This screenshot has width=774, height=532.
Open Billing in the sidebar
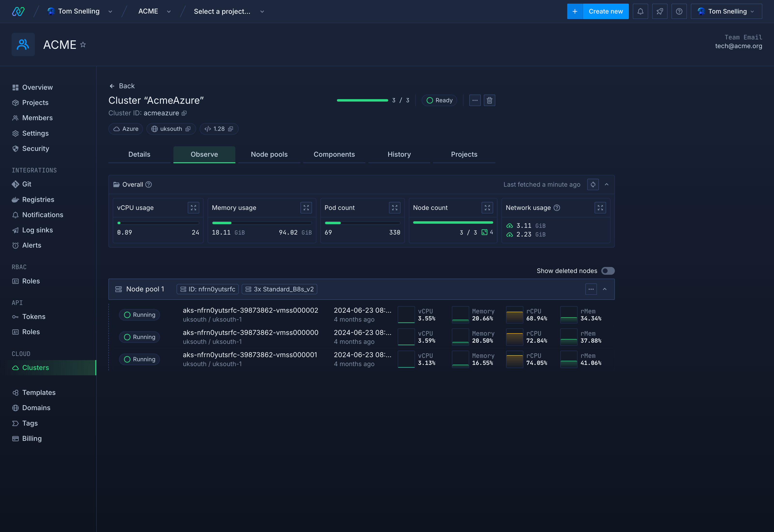point(32,438)
